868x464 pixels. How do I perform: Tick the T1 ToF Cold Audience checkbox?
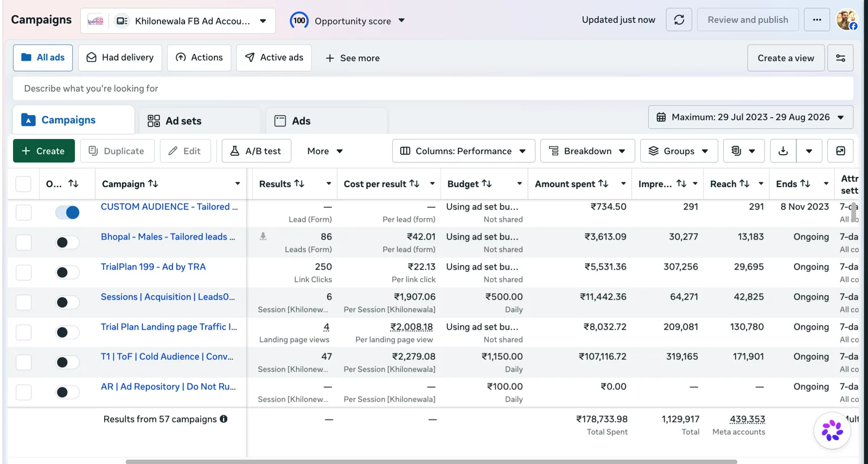23,362
